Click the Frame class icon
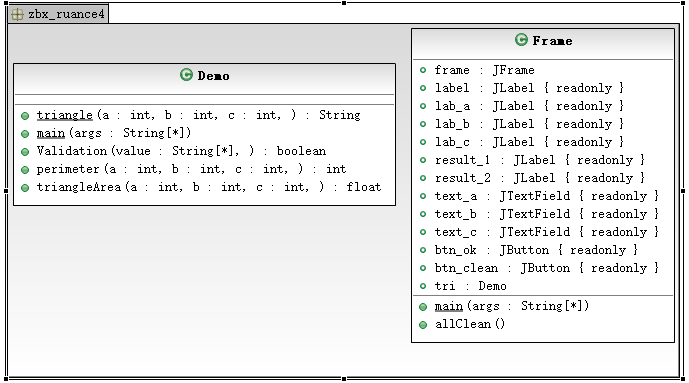Screen dimensions: 689x383 521,40
